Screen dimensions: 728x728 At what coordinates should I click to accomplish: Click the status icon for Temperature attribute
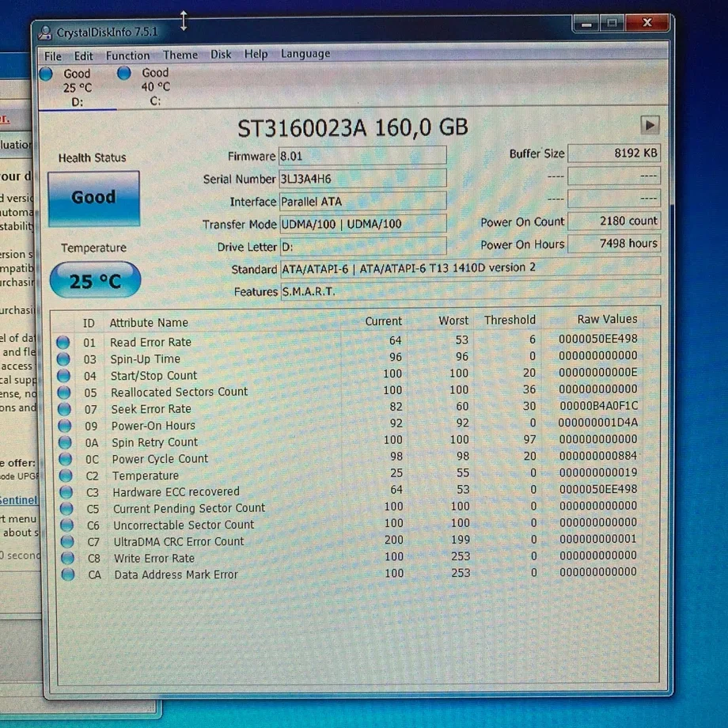(66, 476)
